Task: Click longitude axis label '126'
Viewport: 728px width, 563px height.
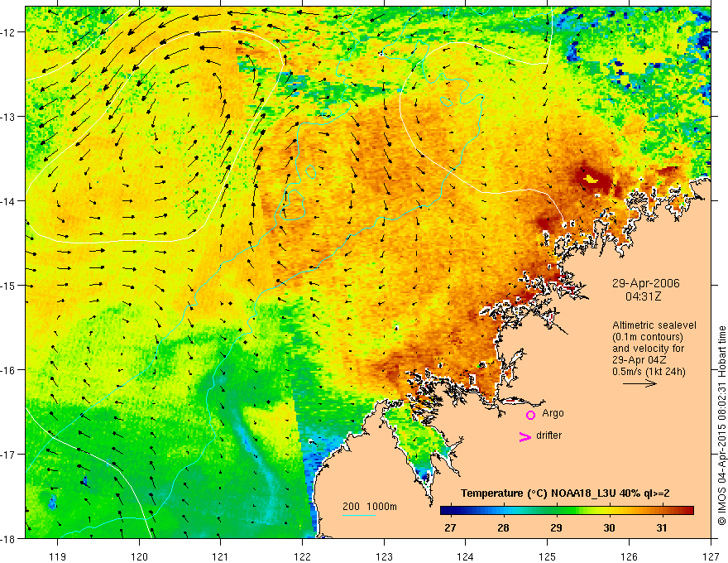Action: (629, 556)
